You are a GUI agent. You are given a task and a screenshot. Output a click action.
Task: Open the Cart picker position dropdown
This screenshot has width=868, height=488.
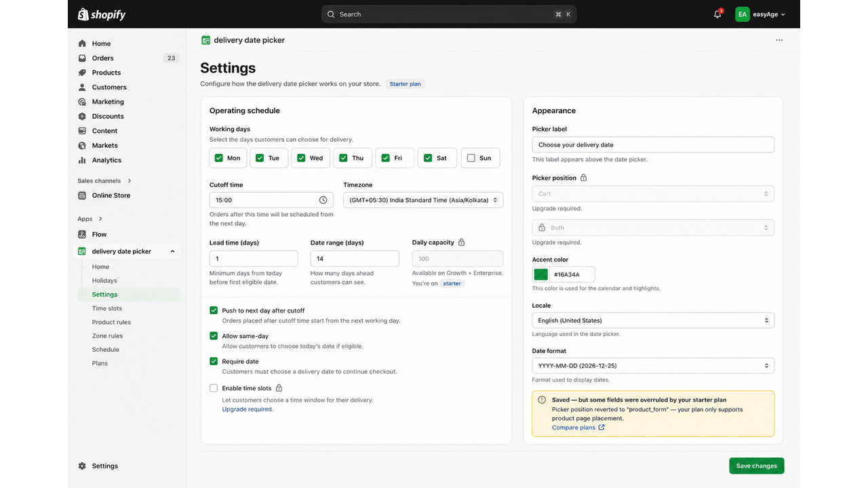point(653,194)
